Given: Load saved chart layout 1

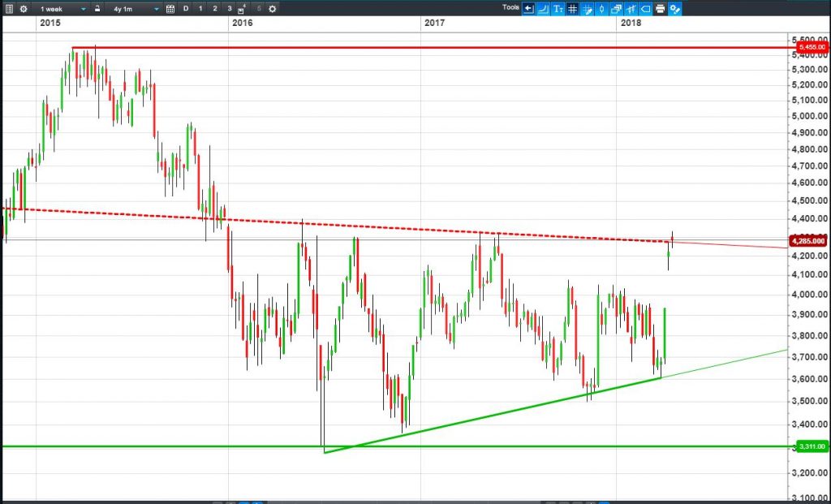Looking at the screenshot, I should 200,8.
